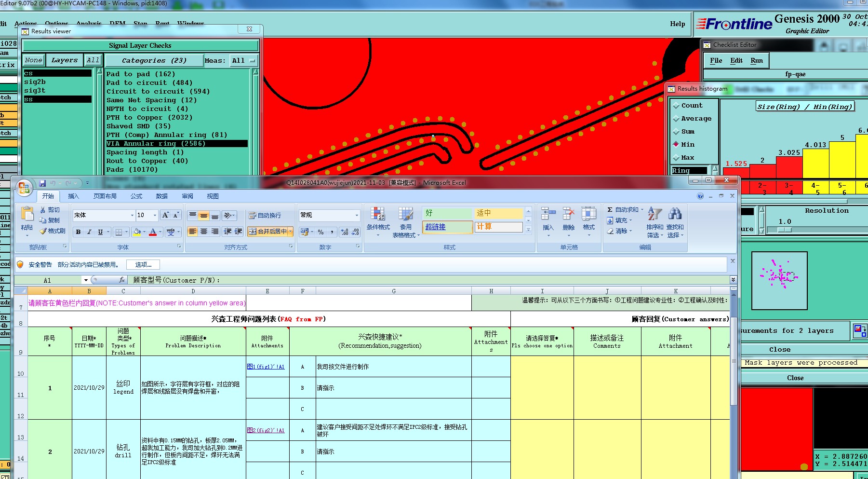
Task: Toggle center horizontal alignment in Excel
Action: pyautogui.click(x=204, y=232)
